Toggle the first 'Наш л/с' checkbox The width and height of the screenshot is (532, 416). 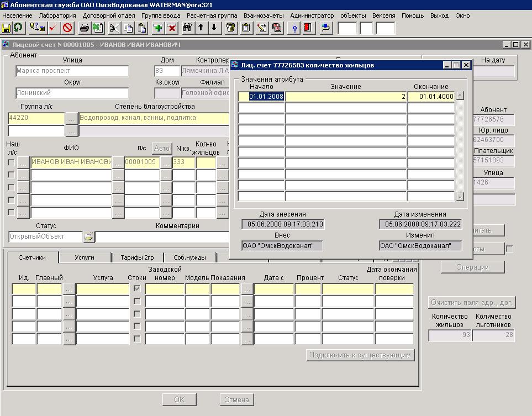tap(11, 162)
